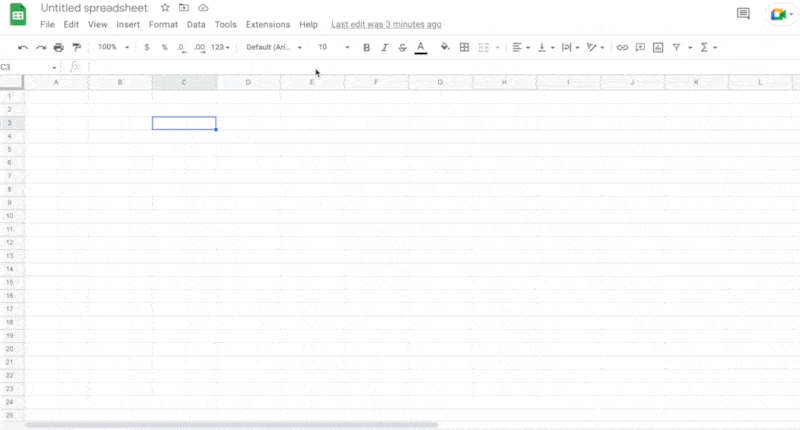Open vertical align dropdown
800x430 pixels.
pyautogui.click(x=546, y=47)
